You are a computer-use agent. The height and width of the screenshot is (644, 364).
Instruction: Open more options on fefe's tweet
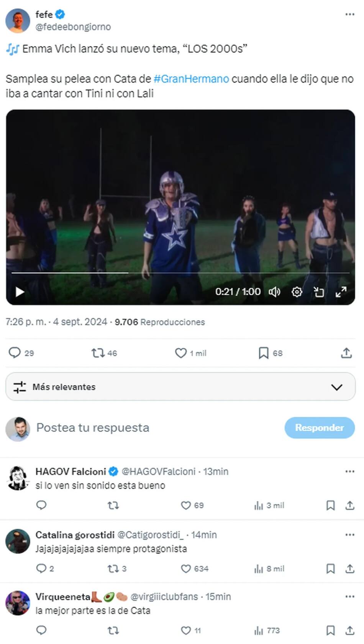click(349, 15)
